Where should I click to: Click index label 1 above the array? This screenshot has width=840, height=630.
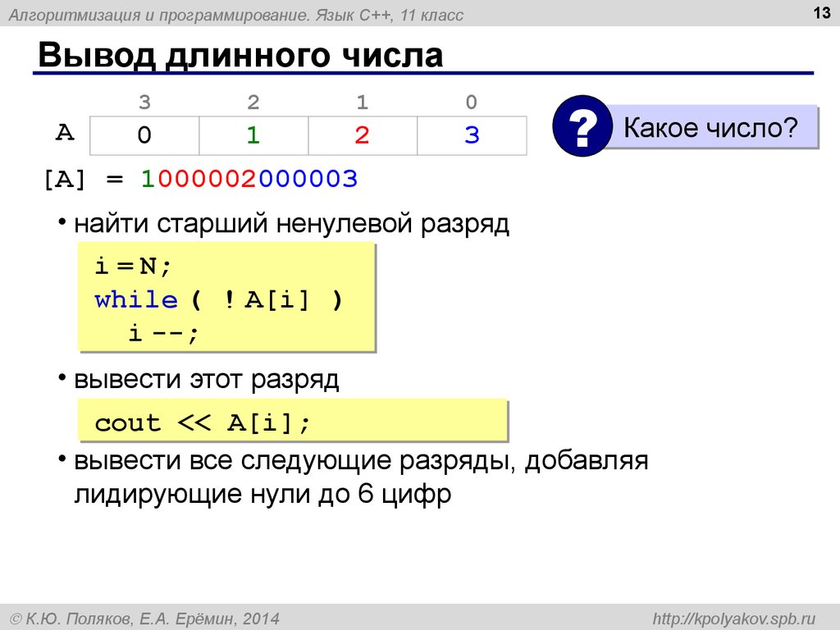[363, 102]
